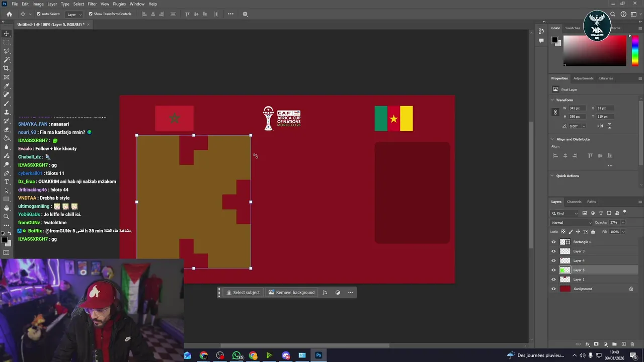
Task: Select the Brush tool
Action: pos(7,104)
